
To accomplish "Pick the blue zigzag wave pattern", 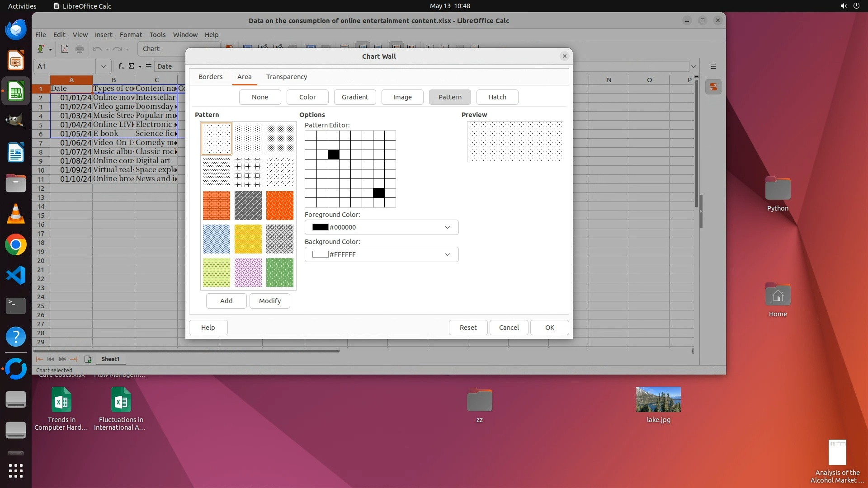I will (x=216, y=239).
